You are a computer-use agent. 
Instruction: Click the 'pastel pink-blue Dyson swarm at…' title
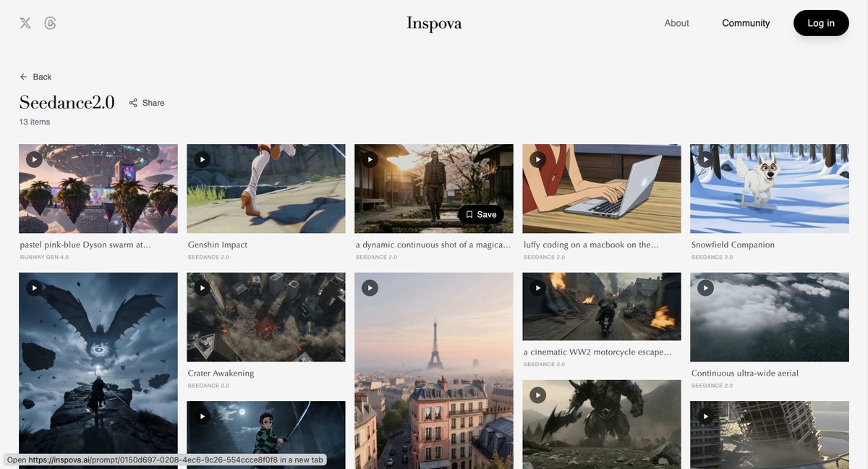coord(85,245)
